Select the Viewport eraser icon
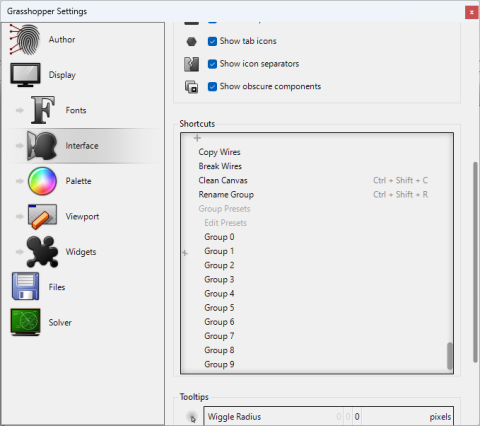The width and height of the screenshot is (480, 426). pos(42,217)
